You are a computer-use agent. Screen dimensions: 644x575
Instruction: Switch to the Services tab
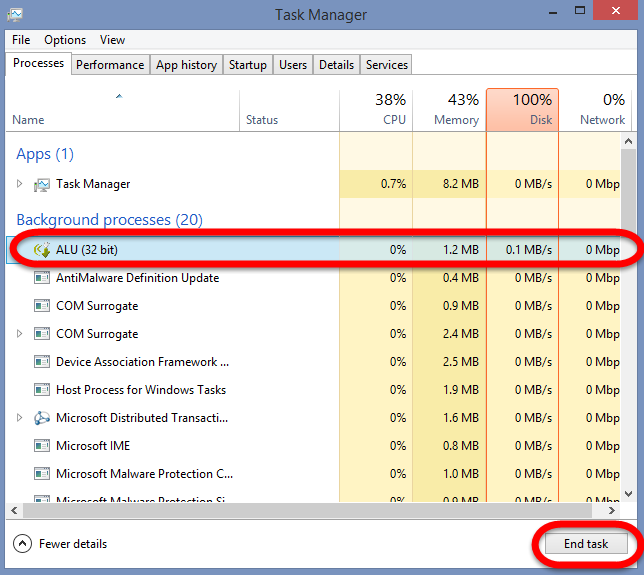tap(386, 65)
